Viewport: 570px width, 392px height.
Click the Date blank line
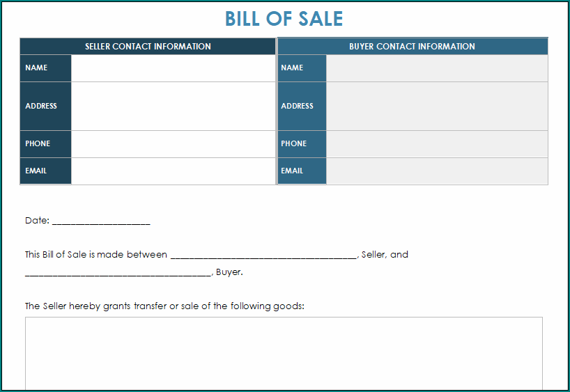[x=101, y=221]
